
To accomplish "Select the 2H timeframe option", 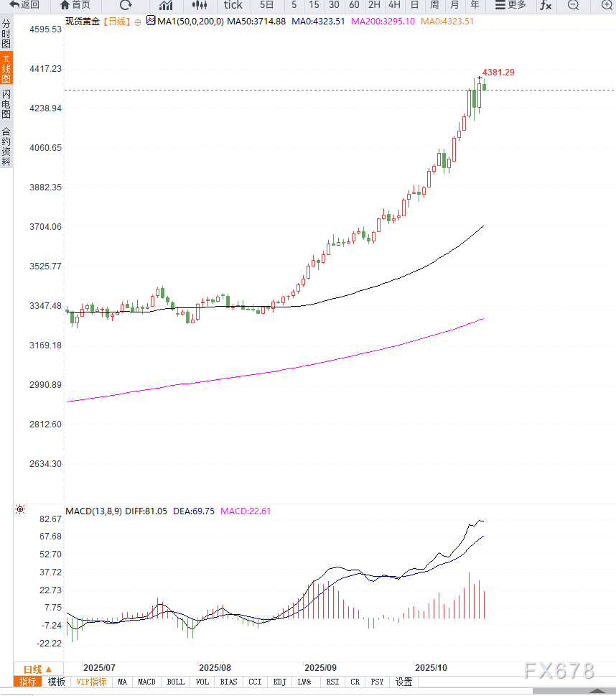I will pyautogui.click(x=374, y=5).
